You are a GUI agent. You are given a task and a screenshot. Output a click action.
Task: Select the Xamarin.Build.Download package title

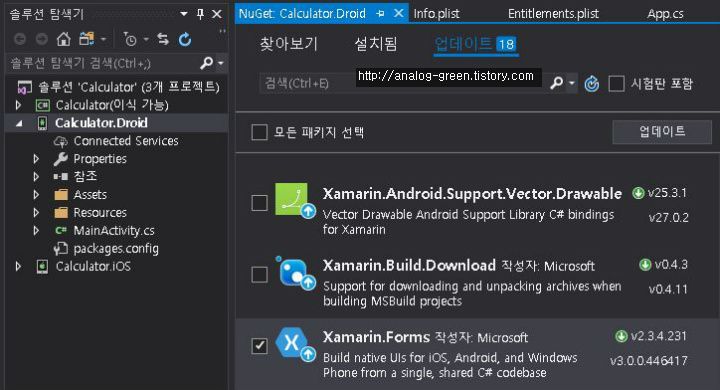pyautogui.click(x=409, y=266)
